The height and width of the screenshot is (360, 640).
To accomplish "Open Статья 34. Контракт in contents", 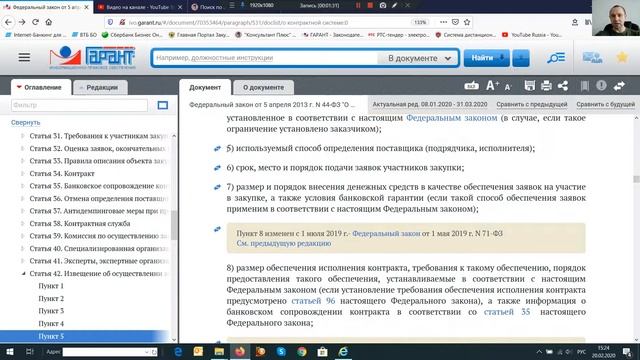I will point(62,173).
